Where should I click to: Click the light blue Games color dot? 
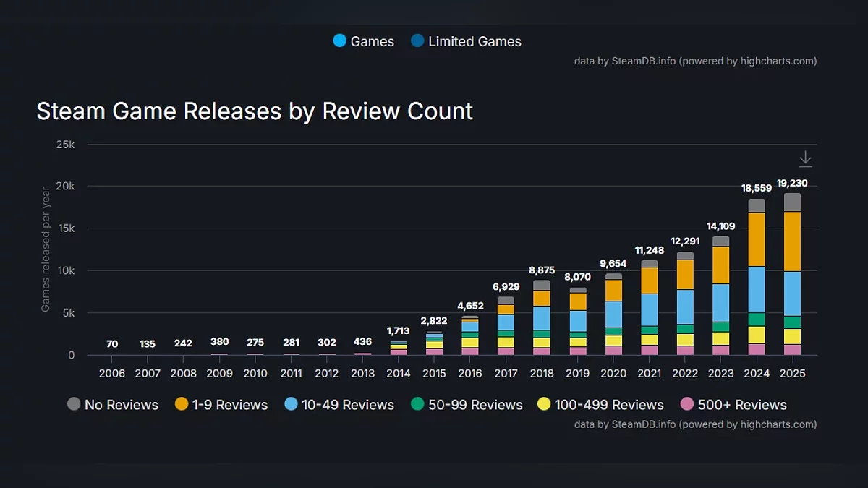click(x=339, y=40)
